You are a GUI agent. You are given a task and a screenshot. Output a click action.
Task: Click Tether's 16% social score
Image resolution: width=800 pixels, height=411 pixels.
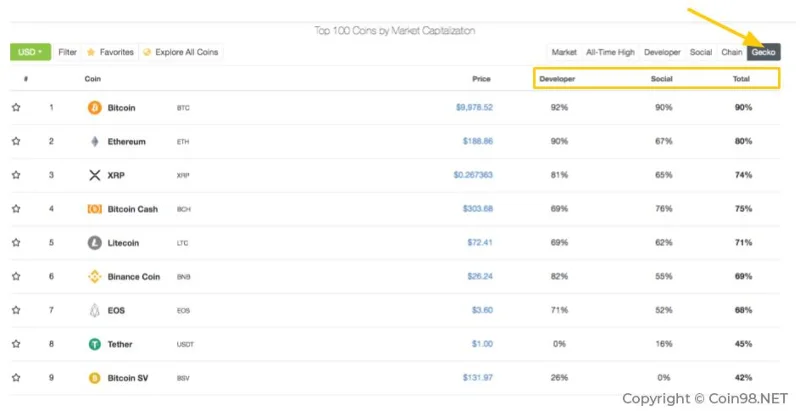(663, 344)
